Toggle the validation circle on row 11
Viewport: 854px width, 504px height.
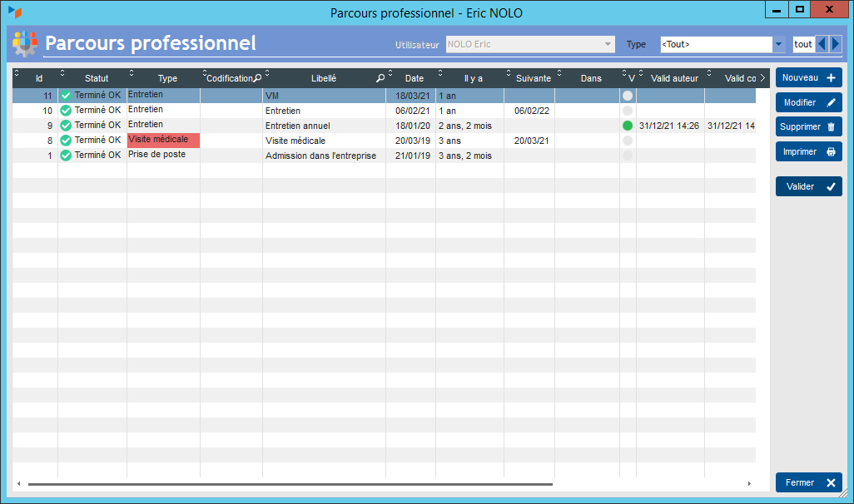pyautogui.click(x=628, y=96)
